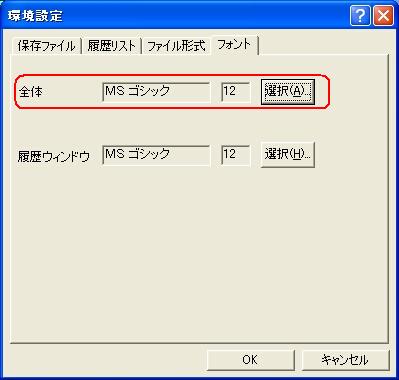Click the 環境設定 title bar text
The width and height of the screenshot is (399, 380).
pos(35,16)
